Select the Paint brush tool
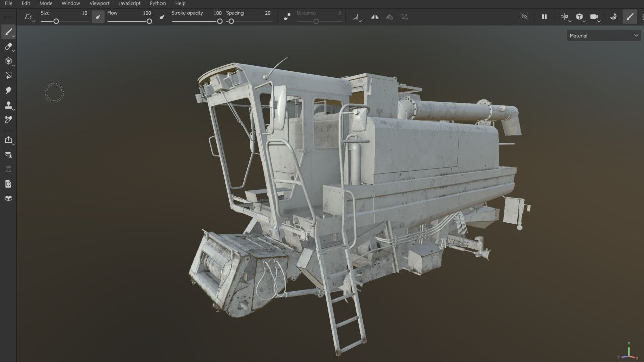The width and height of the screenshot is (644, 362). 8,32
